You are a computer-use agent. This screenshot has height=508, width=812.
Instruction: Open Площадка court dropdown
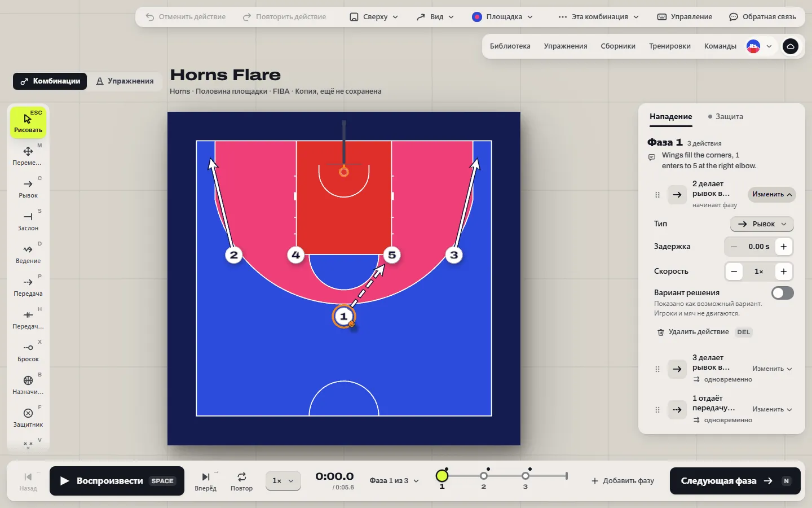502,17
